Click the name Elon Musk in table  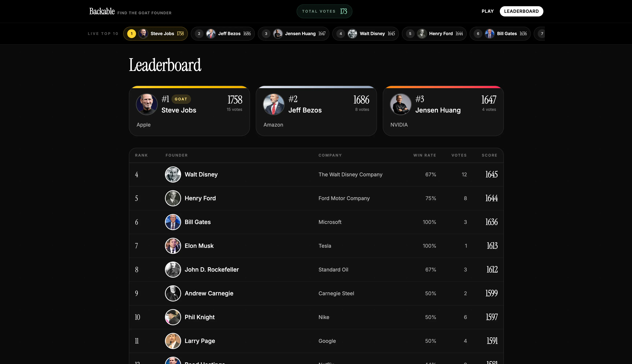pos(199,246)
